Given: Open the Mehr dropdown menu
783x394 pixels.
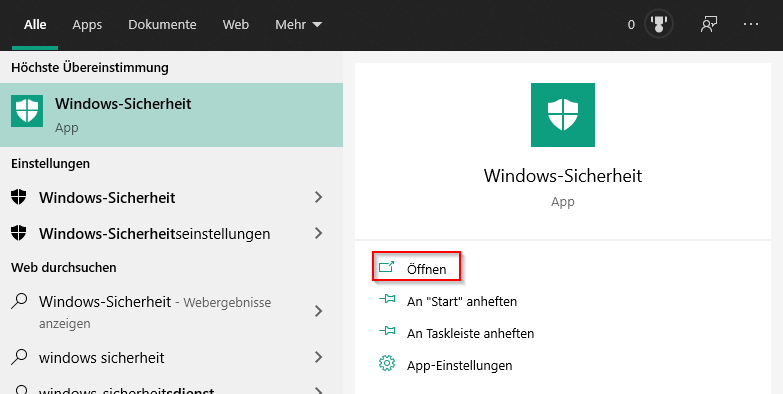Looking at the screenshot, I should tap(299, 24).
